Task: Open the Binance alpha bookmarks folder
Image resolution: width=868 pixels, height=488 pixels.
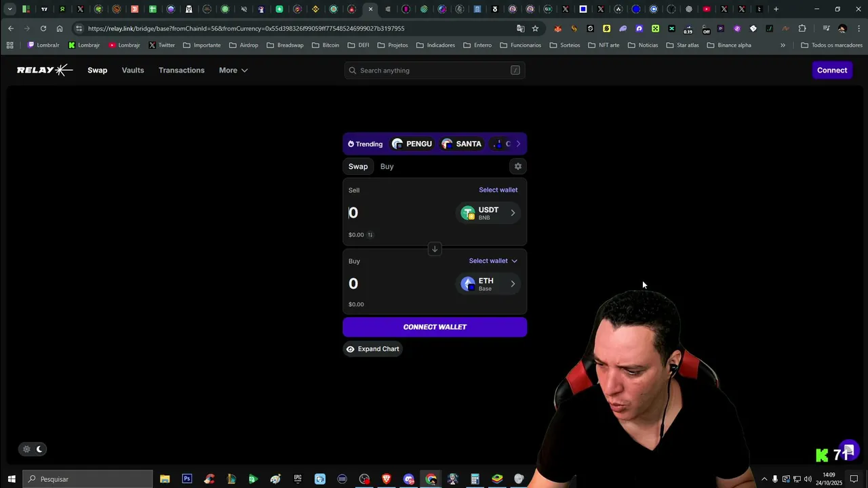Action: tap(729, 45)
